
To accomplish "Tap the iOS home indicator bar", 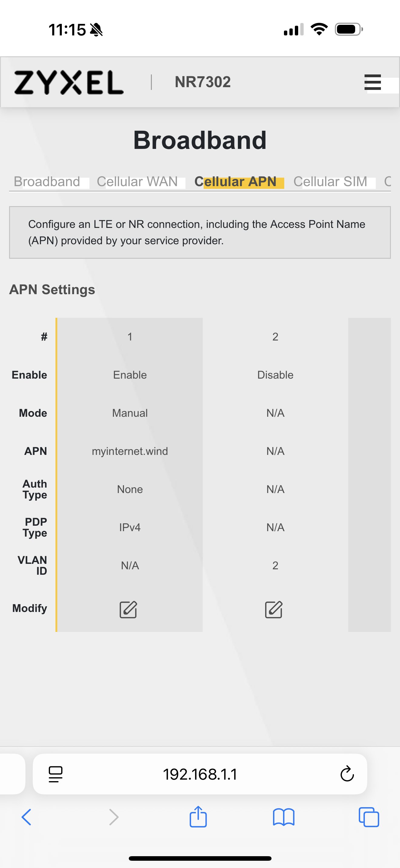I will [x=200, y=858].
